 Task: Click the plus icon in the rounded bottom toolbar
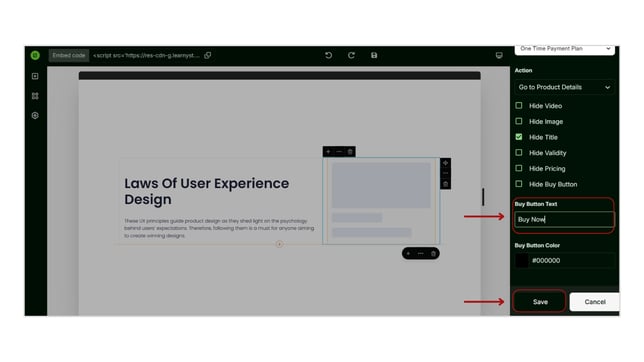pyautogui.click(x=408, y=254)
